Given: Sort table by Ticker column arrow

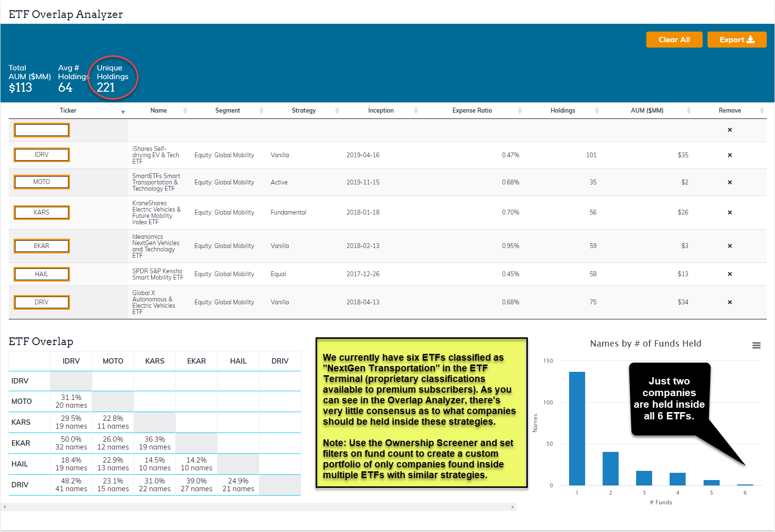Looking at the screenshot, I should tap(123, 111).
